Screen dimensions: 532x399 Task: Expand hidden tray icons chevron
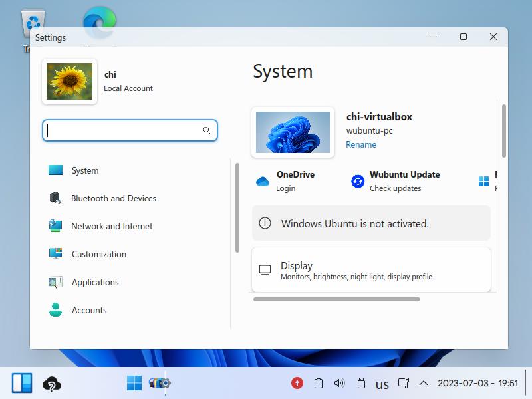coord(424,384)
